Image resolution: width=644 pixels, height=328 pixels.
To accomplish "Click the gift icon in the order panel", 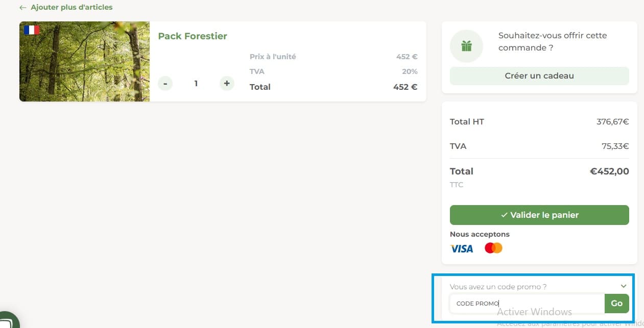I will point(466,45).
